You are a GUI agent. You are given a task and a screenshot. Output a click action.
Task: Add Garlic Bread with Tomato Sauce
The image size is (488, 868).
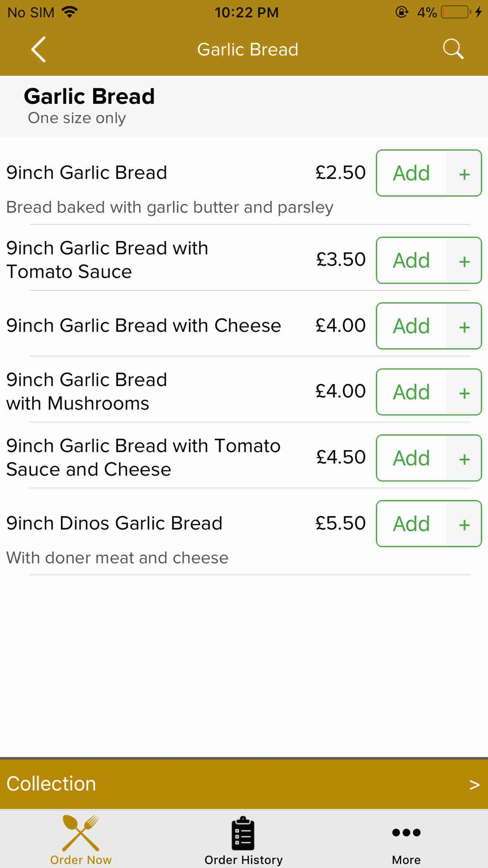[x=411, y=260]
